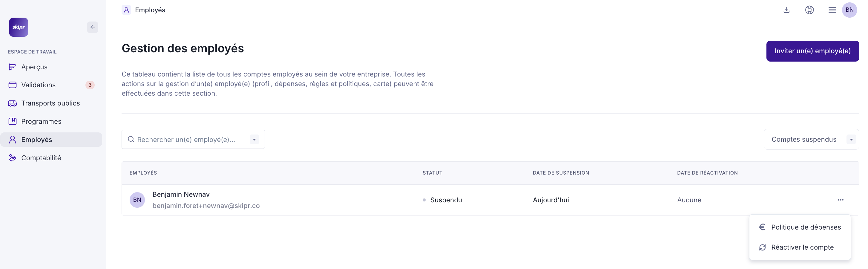Collapse the sidebar with the arrow button

pyautogui.click(x=92, y=27)
